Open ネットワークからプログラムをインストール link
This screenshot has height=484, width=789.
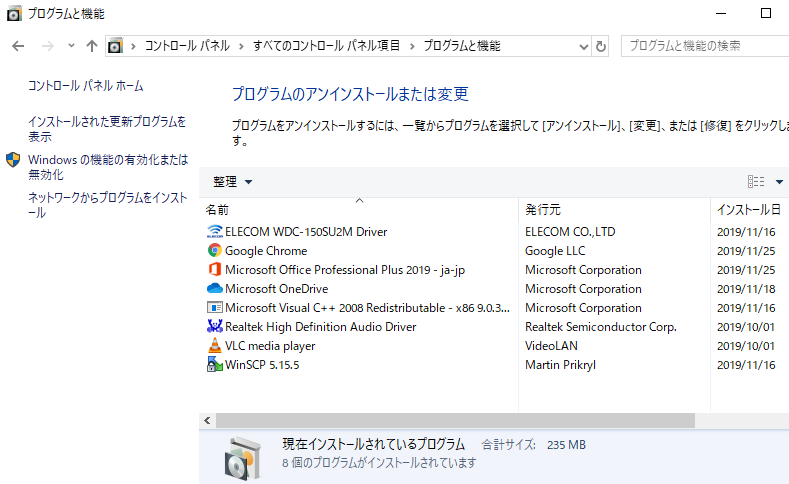tap(108, 205)
